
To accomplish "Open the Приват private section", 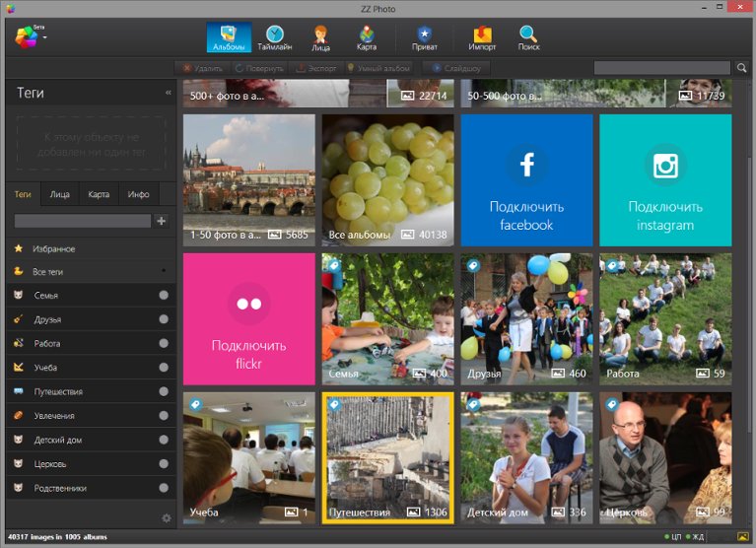I will coord(425,37).
